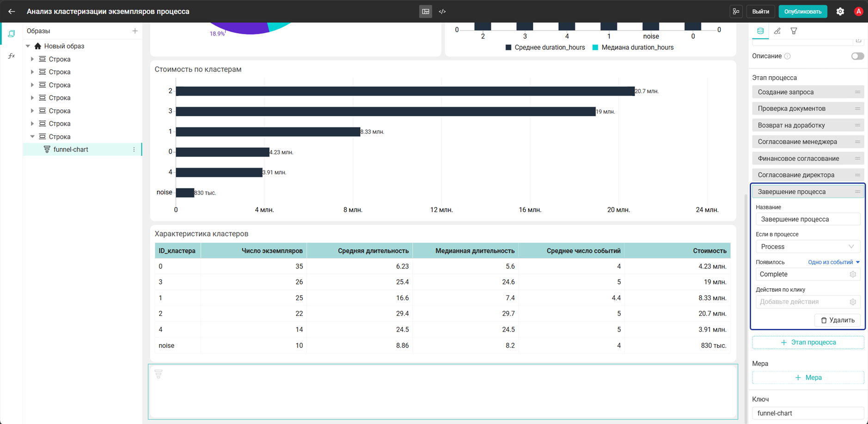
Task: Switch to visual layout editor mode
Action: [426, 12]
